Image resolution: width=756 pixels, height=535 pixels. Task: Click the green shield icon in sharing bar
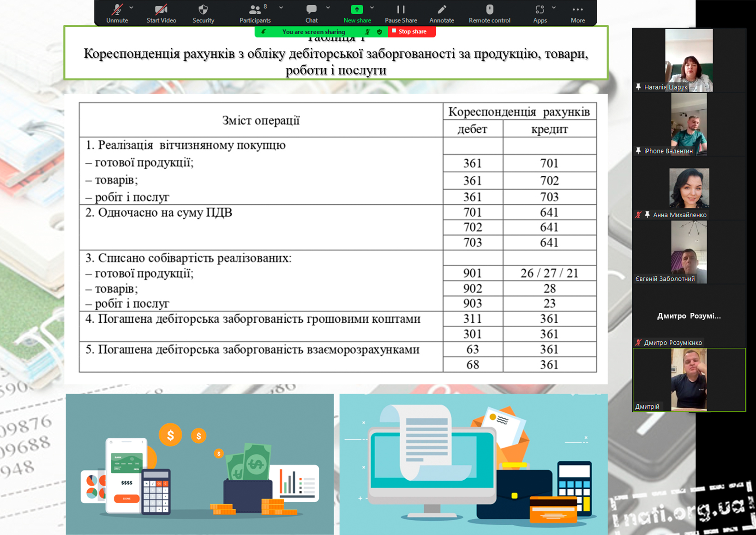click(379, 32)
